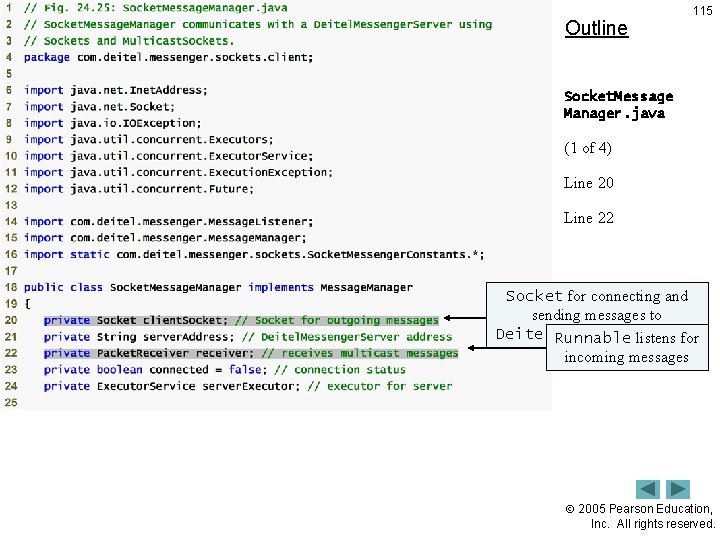720x540 pixels.
Task: Click the '(1 of 4)' page indicator
Action: (588, 148)
